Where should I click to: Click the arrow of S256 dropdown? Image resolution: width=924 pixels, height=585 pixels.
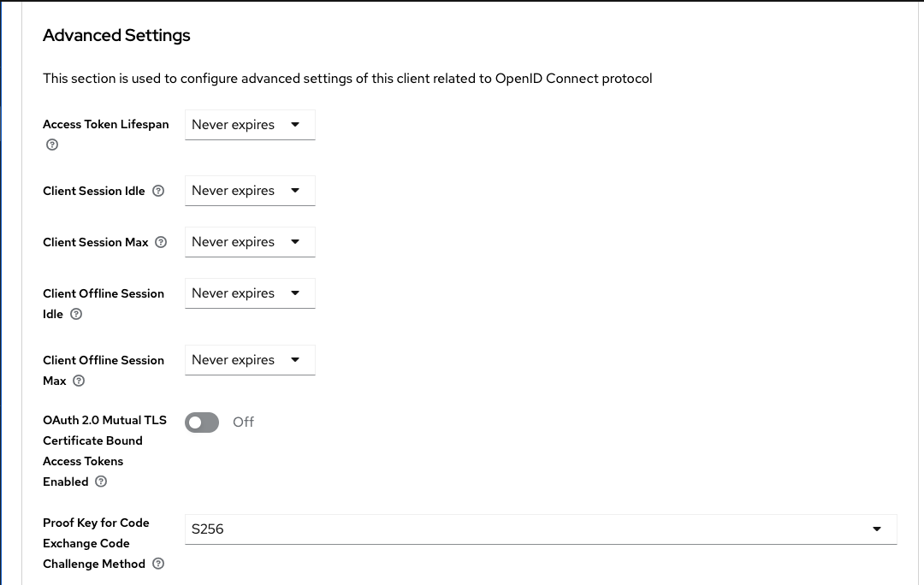[877, 529]
